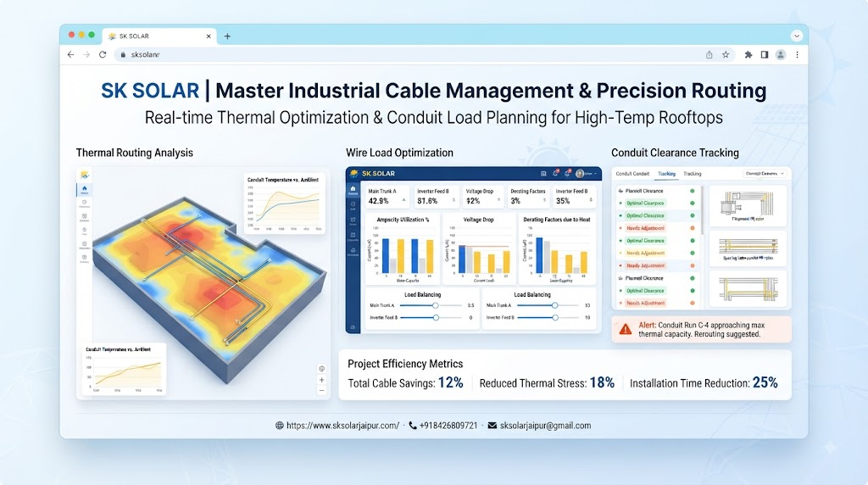Click the sun logo in Thermal Routing sidebar
The image size is (868, 485).
[x=85, y=175]
